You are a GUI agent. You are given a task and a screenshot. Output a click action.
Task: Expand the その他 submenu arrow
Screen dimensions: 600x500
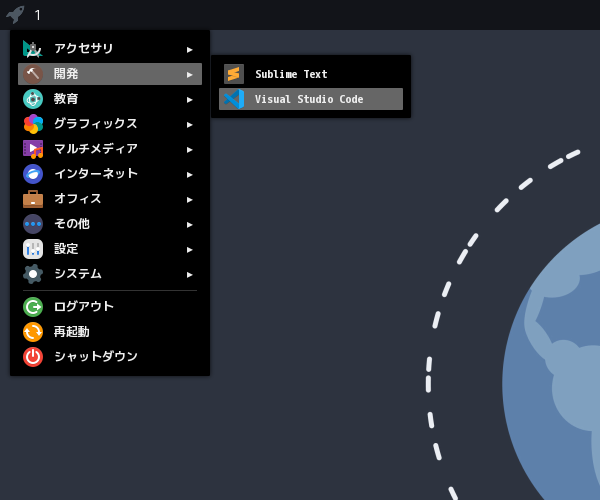pos(189,225)
